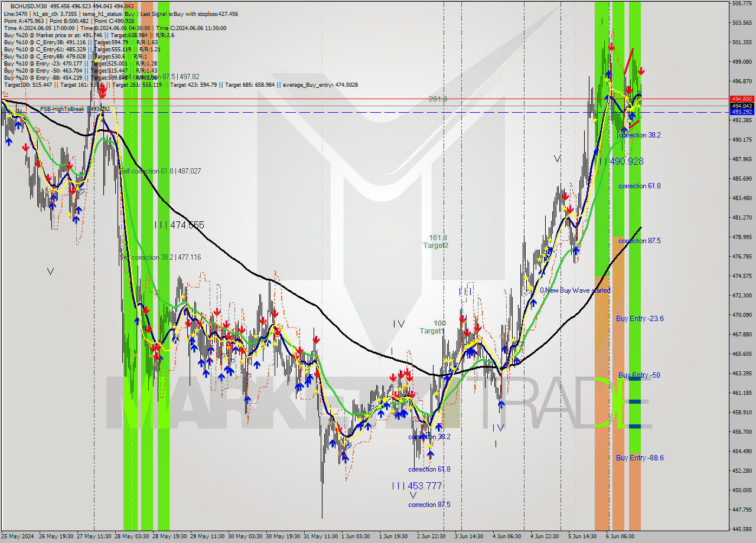Click the blue 493.292 price tag

click(742, 112)
